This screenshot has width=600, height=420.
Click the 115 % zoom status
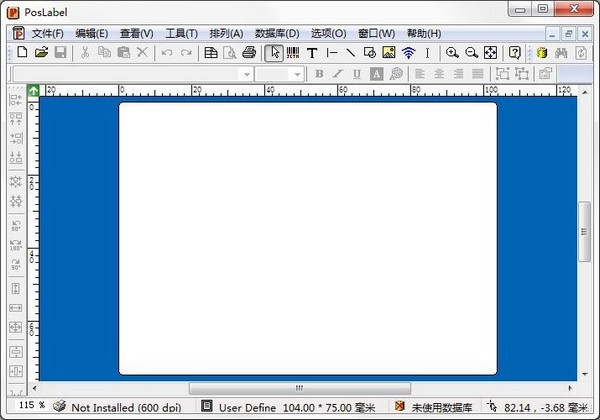(x=32, y=405)
